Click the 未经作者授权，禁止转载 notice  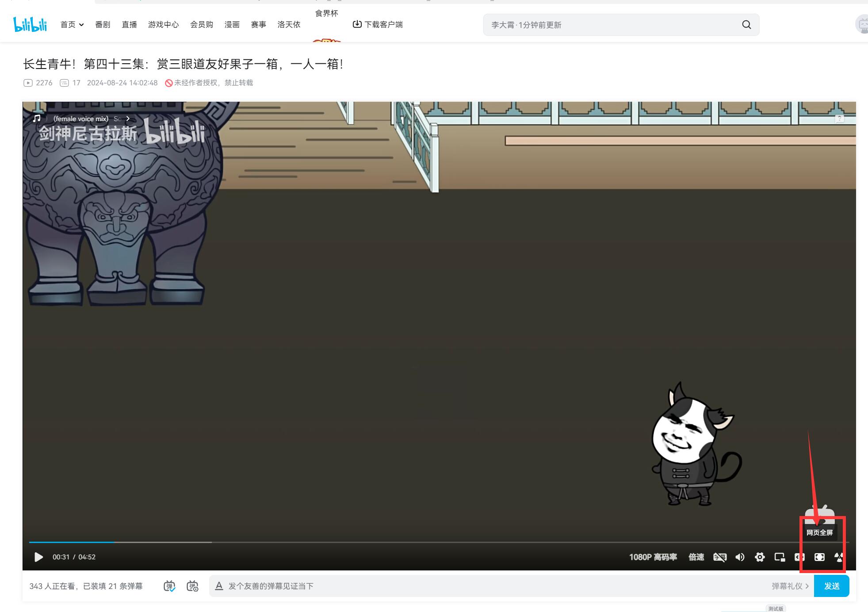click(x=209, y=83)
